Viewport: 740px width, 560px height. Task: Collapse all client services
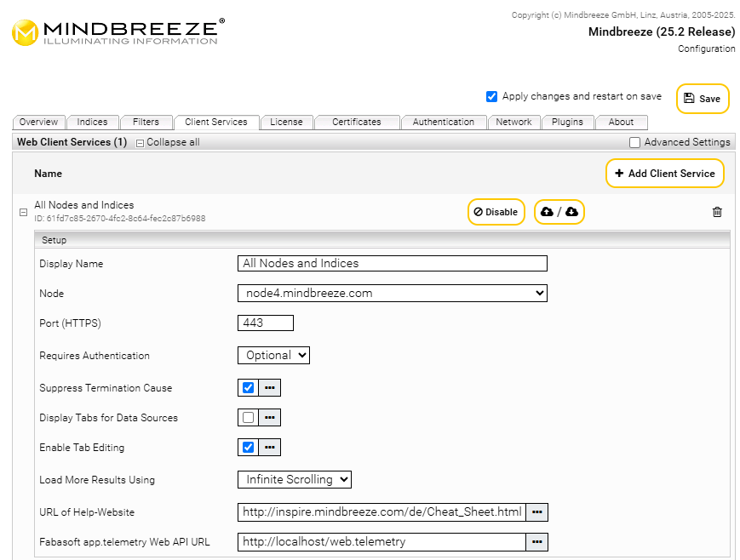pyautogui.click(x=168, y=142)
